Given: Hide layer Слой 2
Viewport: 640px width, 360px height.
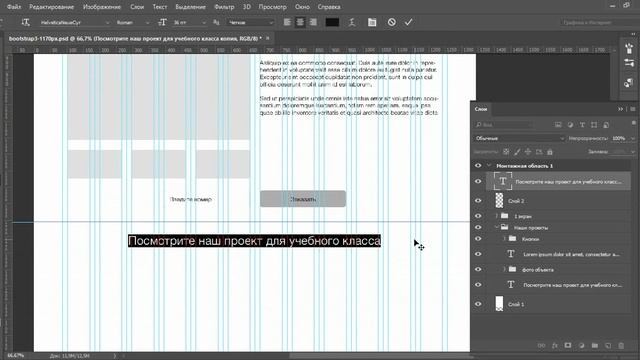Looking at the screenshot, I should tap(478, 200).
